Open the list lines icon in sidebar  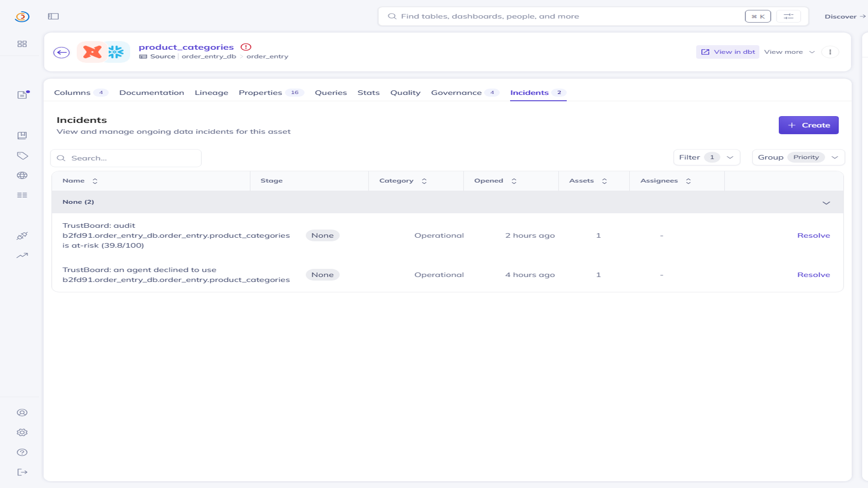pyautogui.click(x=22, y=195)
